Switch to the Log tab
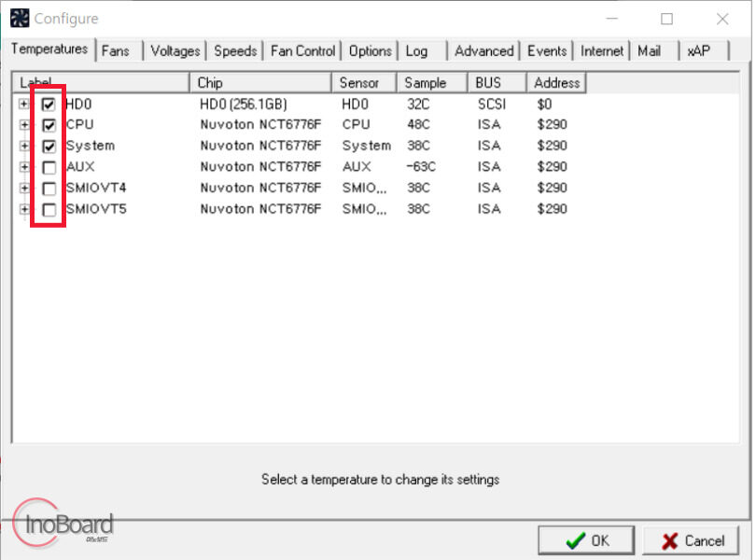 [x=423, y=50]
